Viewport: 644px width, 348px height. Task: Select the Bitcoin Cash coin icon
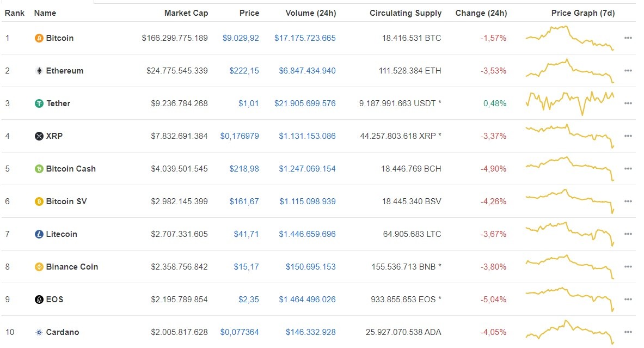click(x=38, y=169)
